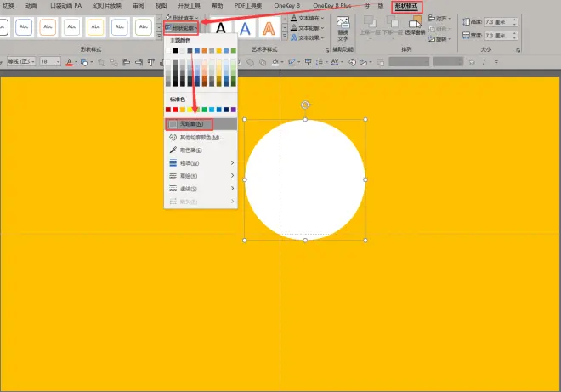The image size is (561, 392).
Task: Pick the dark red standard color swatch
Action: point(168,110)
